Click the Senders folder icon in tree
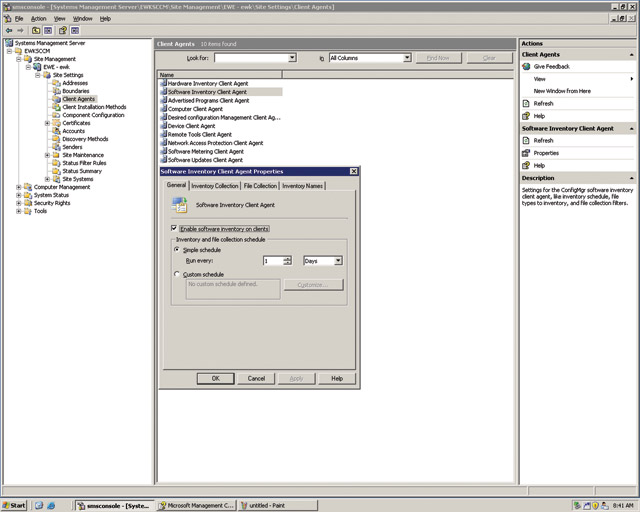 coord(56,147)
